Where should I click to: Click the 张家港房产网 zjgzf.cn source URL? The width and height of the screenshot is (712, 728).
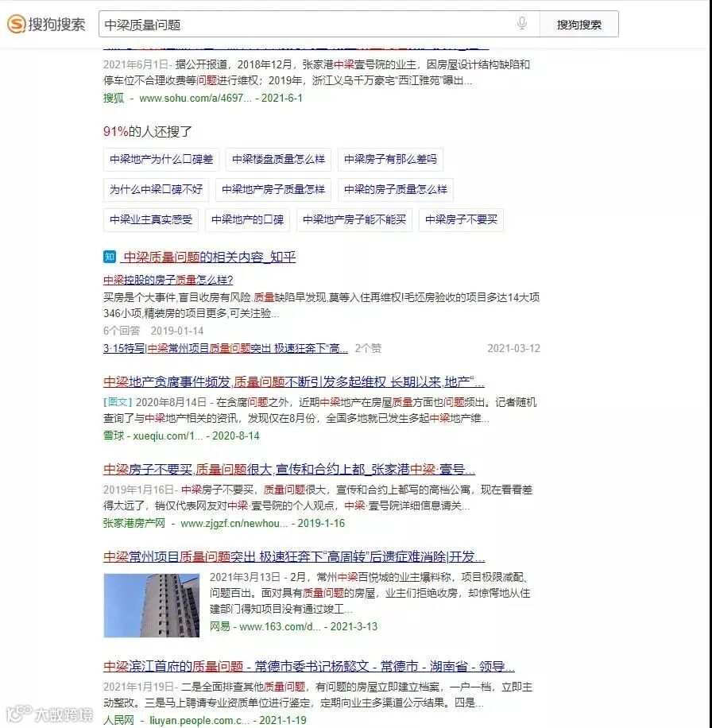(224, 523)
